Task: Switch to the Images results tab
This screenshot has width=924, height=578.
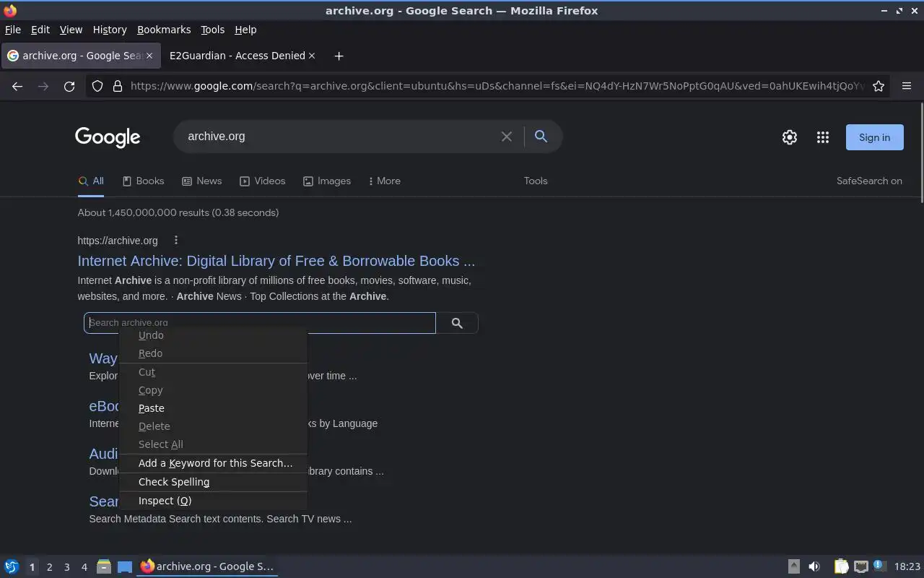Action: (x=326, y=181)
